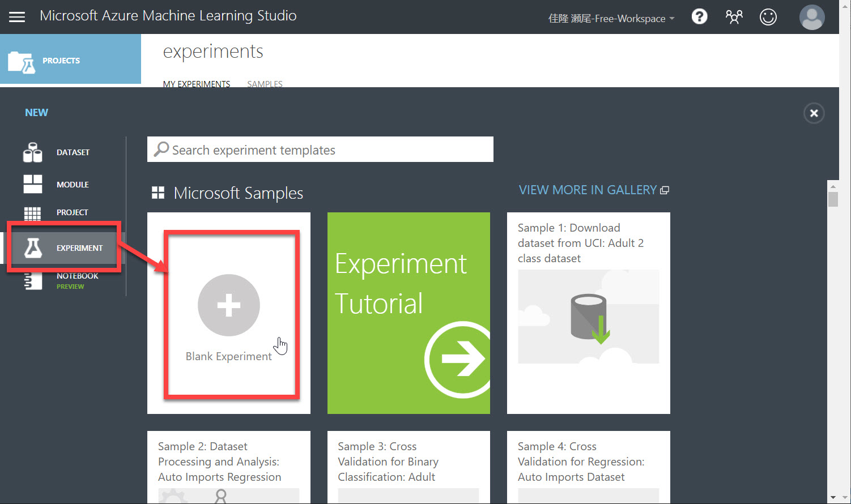
Task: Choose PROJECT in the New menu
Action: [72, 212]
